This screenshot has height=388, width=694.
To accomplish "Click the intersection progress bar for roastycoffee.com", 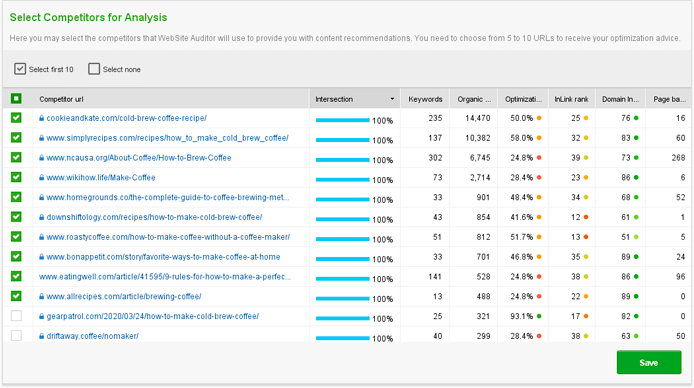I will click(x=343, y=239).
